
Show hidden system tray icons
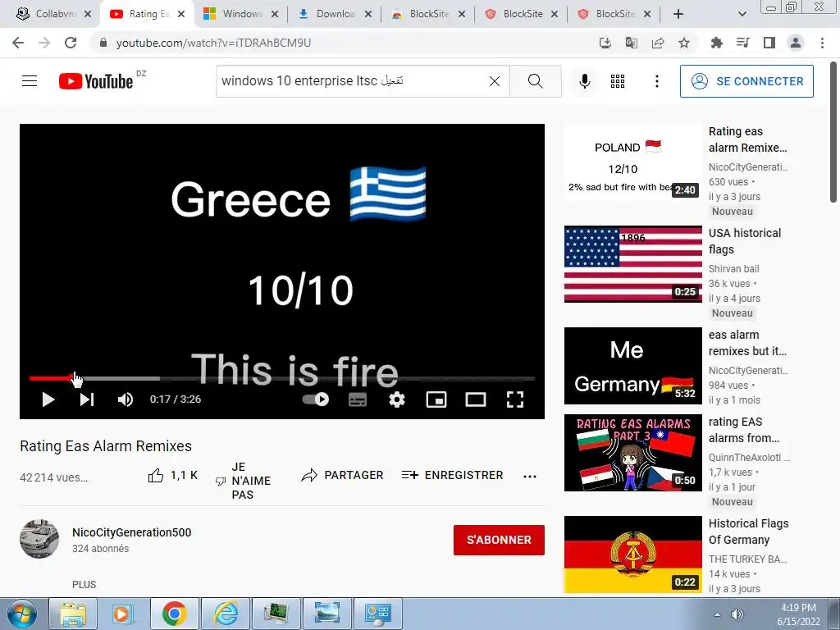coord(717,614)
